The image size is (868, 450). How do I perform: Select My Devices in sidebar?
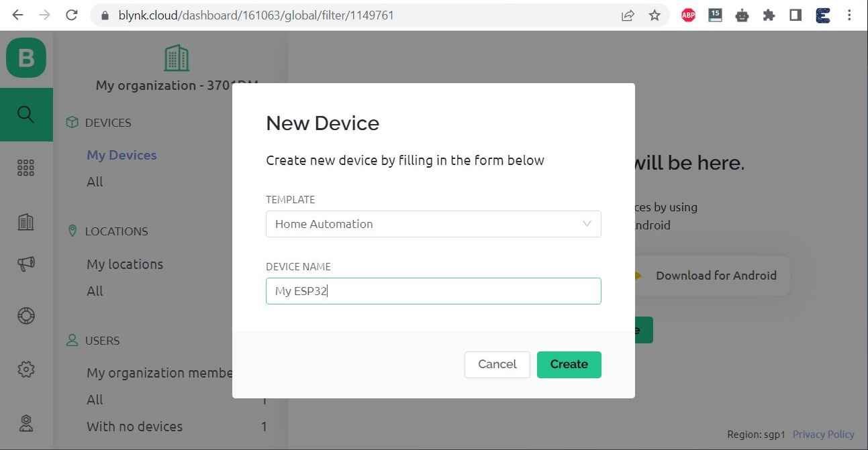pyautogui.click(x=122, y=155)
